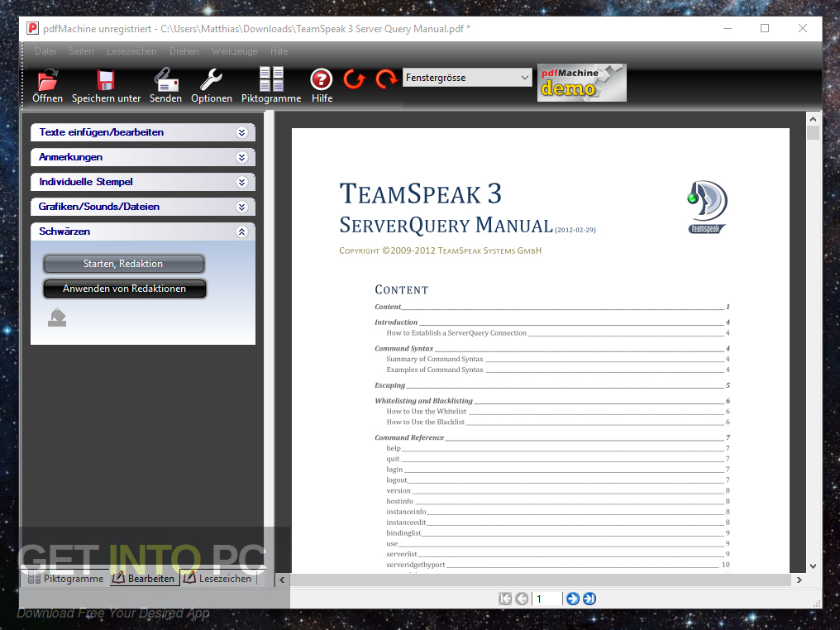This screenshot has height=630, width=840.
Task: Go to the first page arrow
Action: pyautogui.click(x=504, y=599)
